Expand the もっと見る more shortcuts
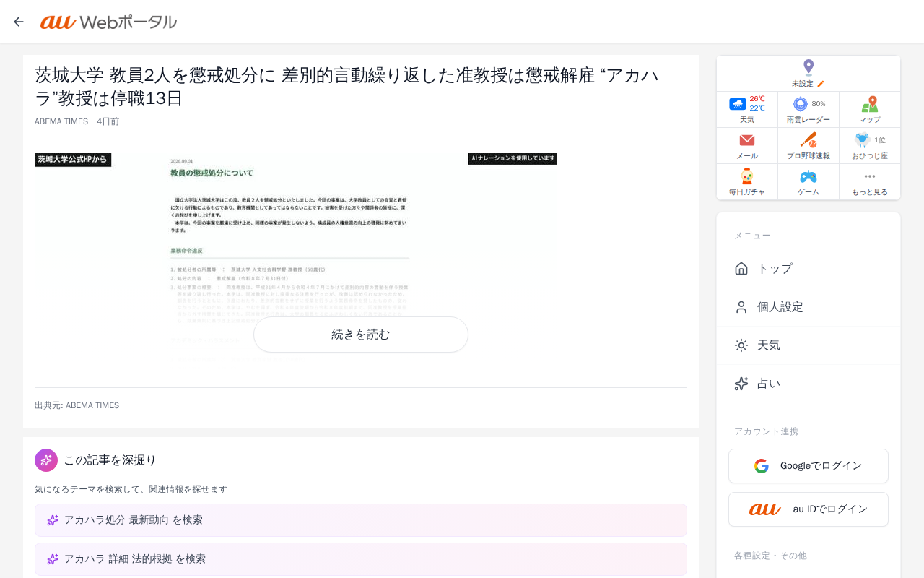 point(870,182)
